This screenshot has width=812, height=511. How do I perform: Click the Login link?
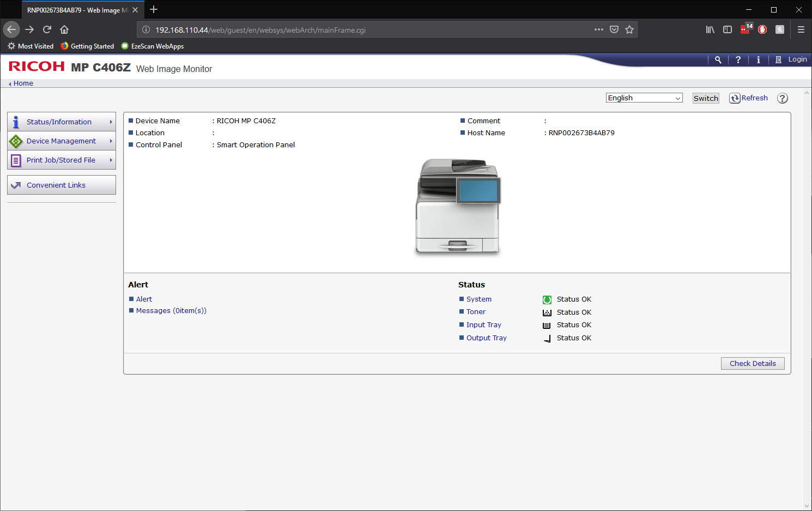coord(797,59)
